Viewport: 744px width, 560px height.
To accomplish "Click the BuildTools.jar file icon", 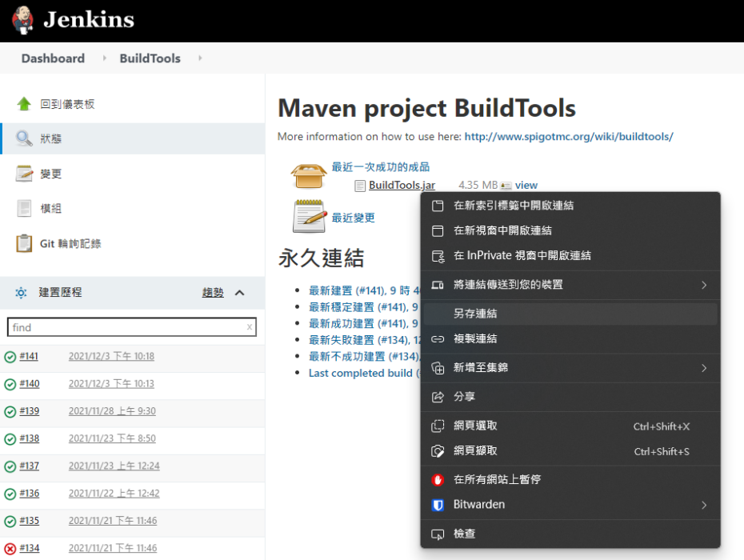I will tap(360, 186).
